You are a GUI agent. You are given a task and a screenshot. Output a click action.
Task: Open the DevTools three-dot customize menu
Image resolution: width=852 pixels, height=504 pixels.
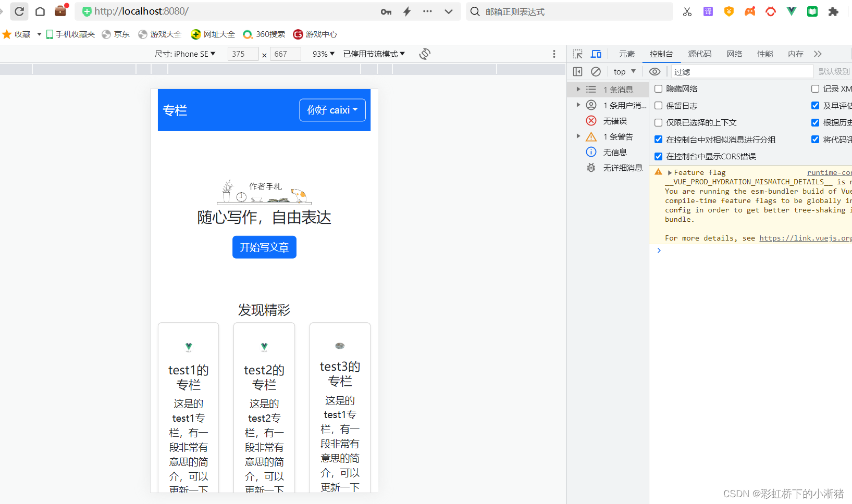(x=554, y=54)
